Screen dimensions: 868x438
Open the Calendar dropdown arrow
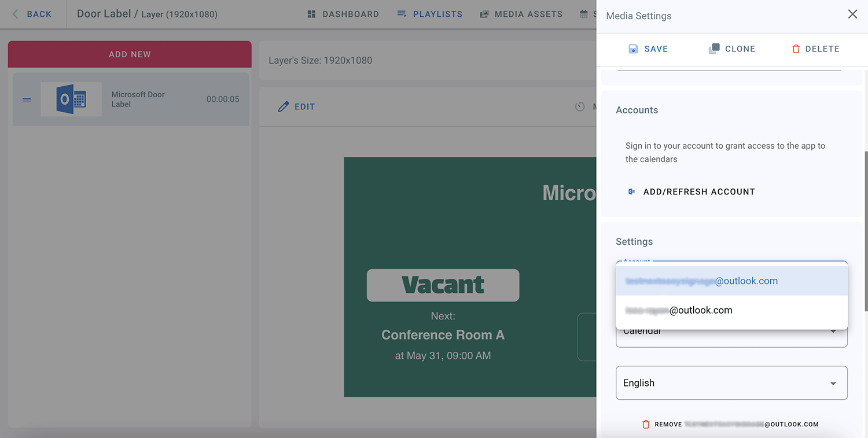point(833,332)
